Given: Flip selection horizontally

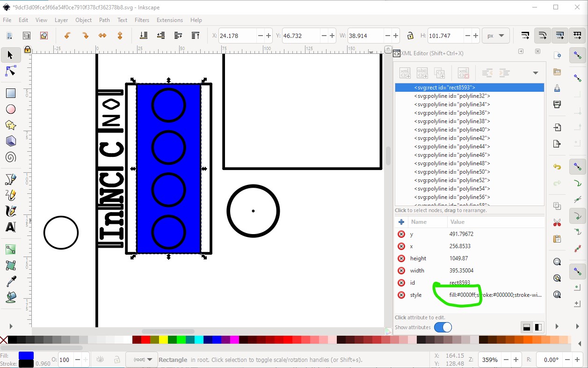Looking at the screenshot, I should point(102,36).
